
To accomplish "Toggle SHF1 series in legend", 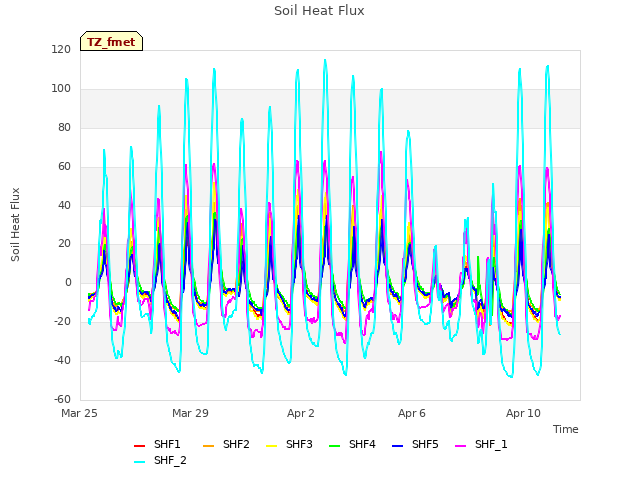I will (x=157, y=444).
